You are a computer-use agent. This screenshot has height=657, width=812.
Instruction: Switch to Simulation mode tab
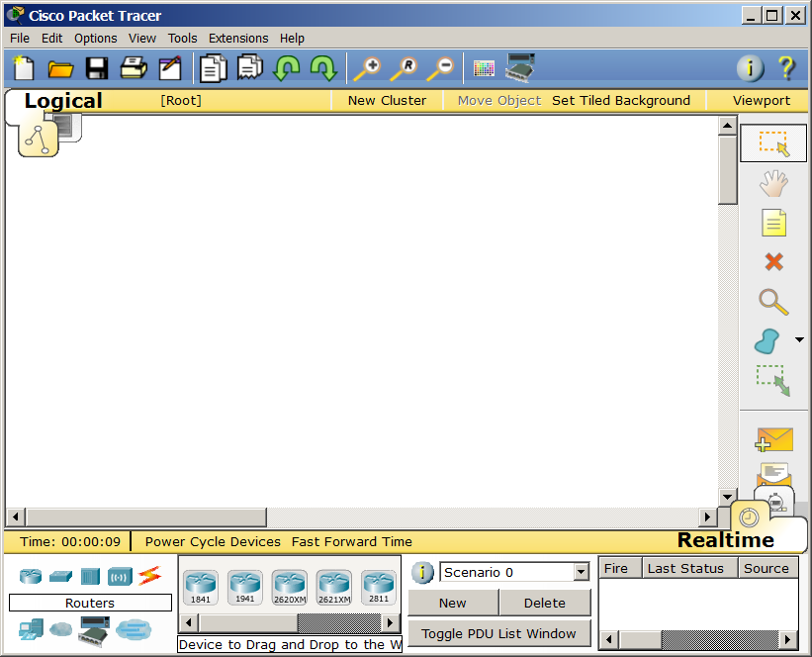774,499
